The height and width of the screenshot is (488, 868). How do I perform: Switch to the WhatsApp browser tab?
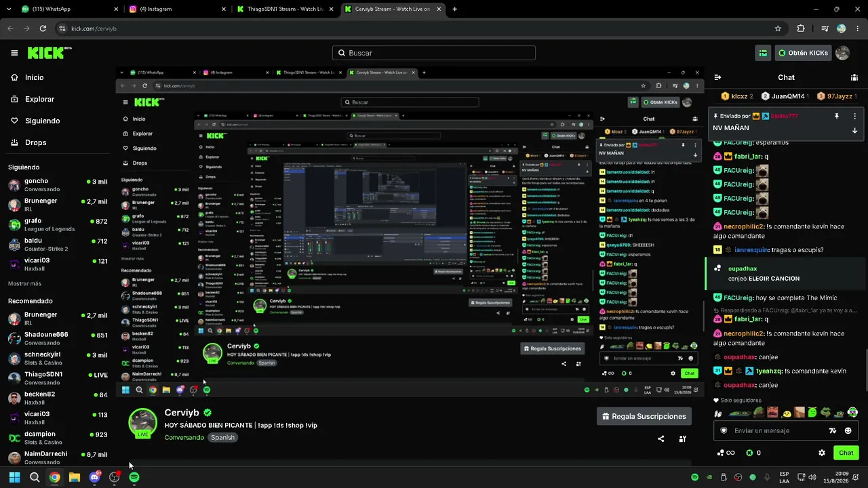[69, 9]
